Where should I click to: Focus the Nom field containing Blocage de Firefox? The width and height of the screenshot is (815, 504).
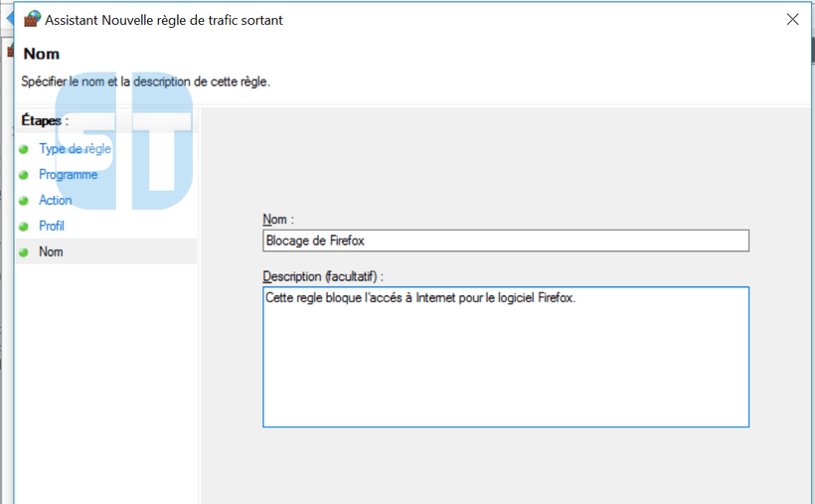coord(505,241)
